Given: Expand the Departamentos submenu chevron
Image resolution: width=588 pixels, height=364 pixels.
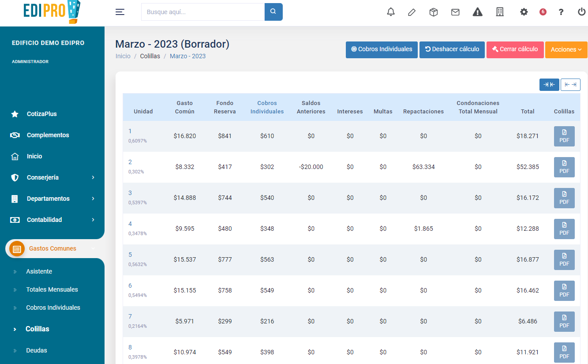Looking at the screenshot, I should coord(93,199).
